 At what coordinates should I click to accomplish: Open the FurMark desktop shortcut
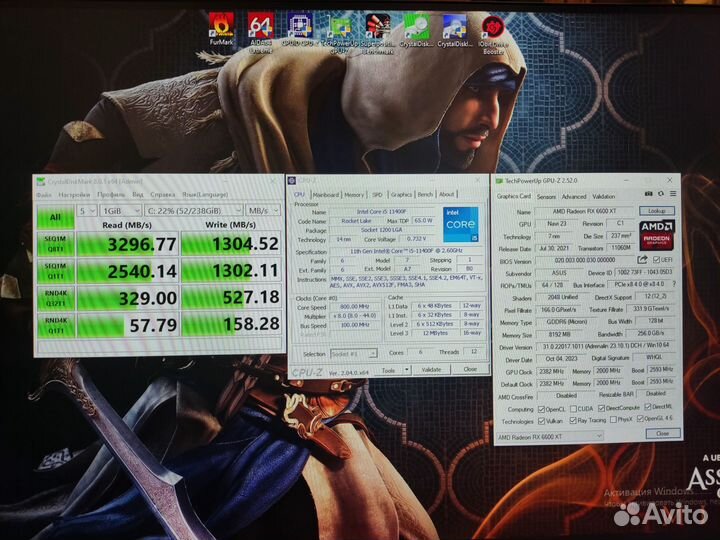pyautogui.click(x=221, y=28)
